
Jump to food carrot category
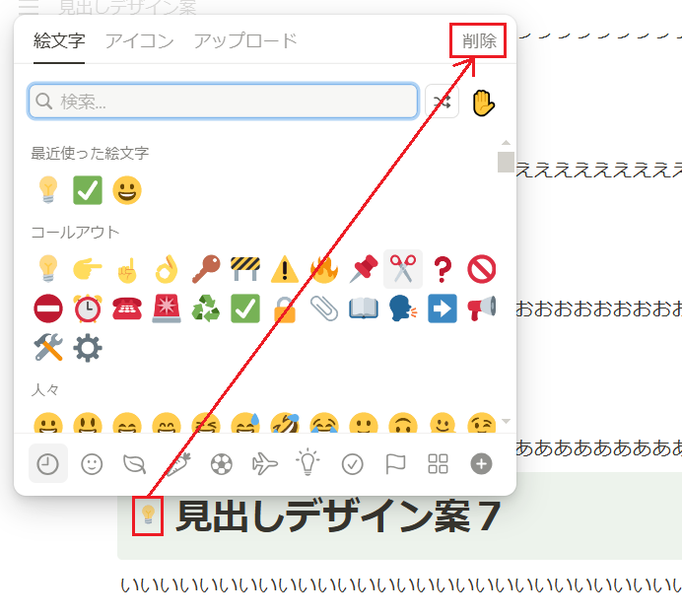[x=178, y=464]
